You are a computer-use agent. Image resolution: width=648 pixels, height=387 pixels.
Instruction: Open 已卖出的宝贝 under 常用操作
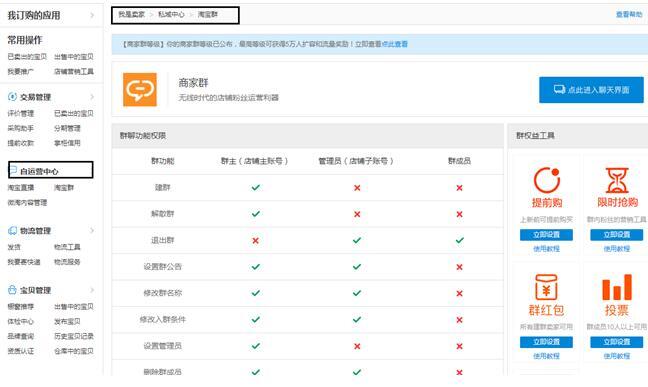[x=27, y=57]
